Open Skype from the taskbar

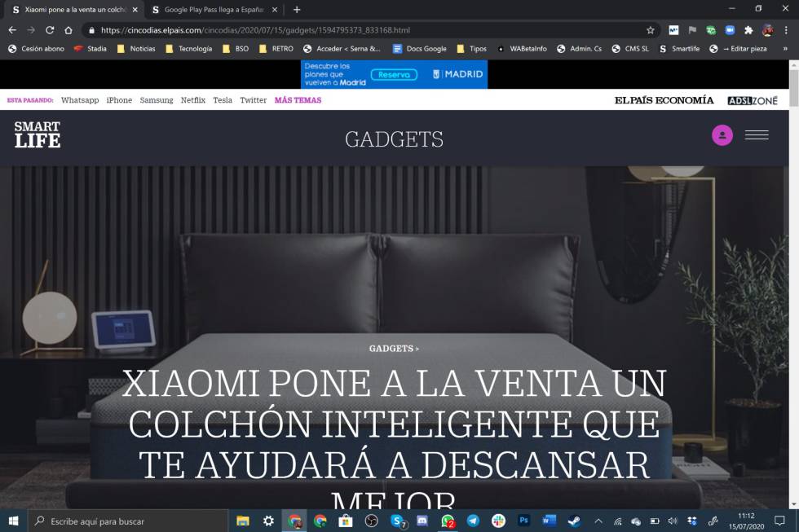tap(397, 521)
